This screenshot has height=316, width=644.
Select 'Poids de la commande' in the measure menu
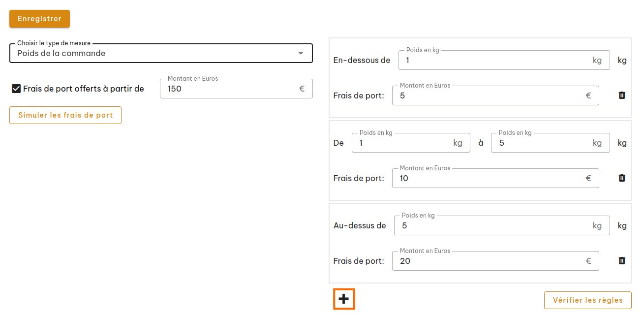(x=61, y=53)
